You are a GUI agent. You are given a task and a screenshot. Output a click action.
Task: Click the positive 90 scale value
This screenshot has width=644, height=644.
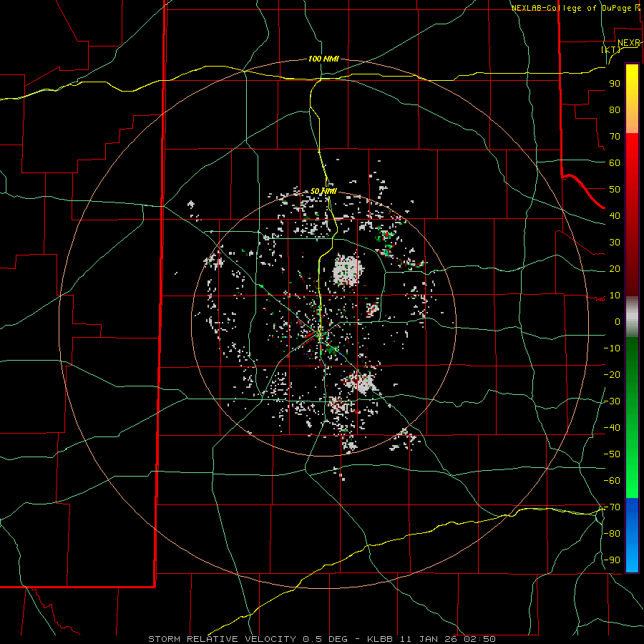pyautogui.click(x=615, y=84)
